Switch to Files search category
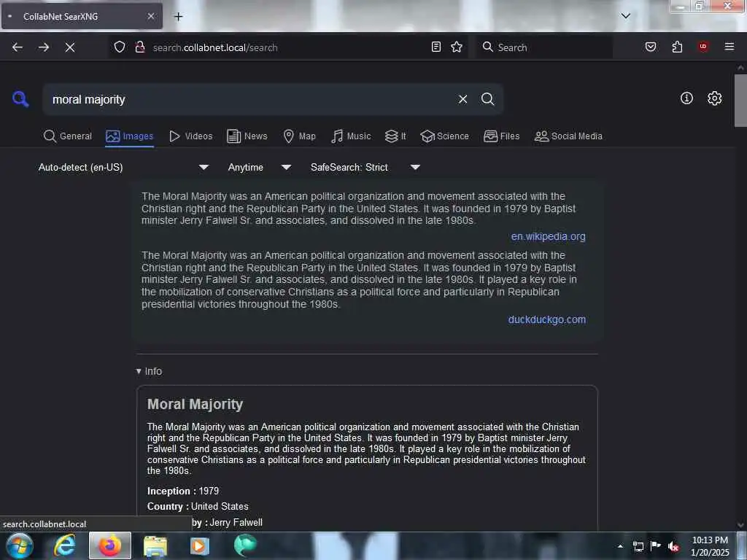 pos(502,136)
